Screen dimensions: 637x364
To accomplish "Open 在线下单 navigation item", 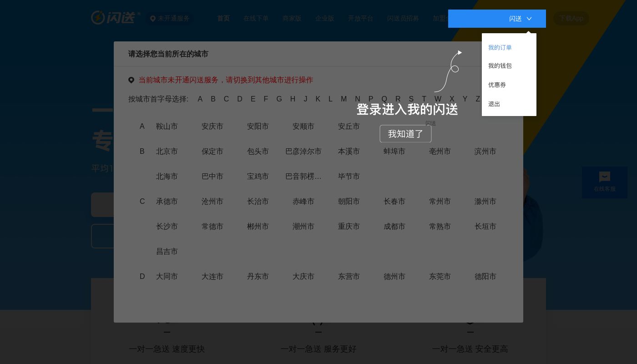I will pyautogui.click(x=256, y=18).
